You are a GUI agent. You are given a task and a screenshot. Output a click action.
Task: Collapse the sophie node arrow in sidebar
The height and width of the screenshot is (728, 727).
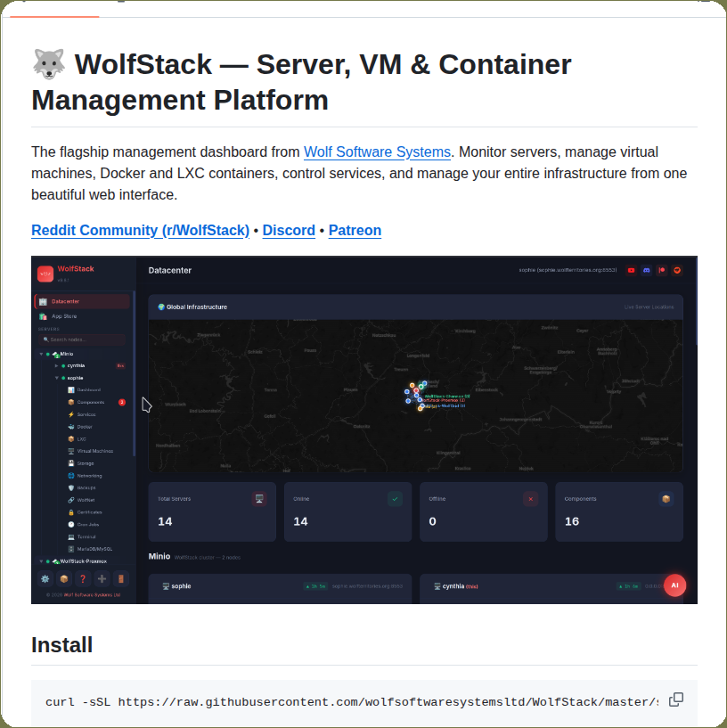[57, 378]
